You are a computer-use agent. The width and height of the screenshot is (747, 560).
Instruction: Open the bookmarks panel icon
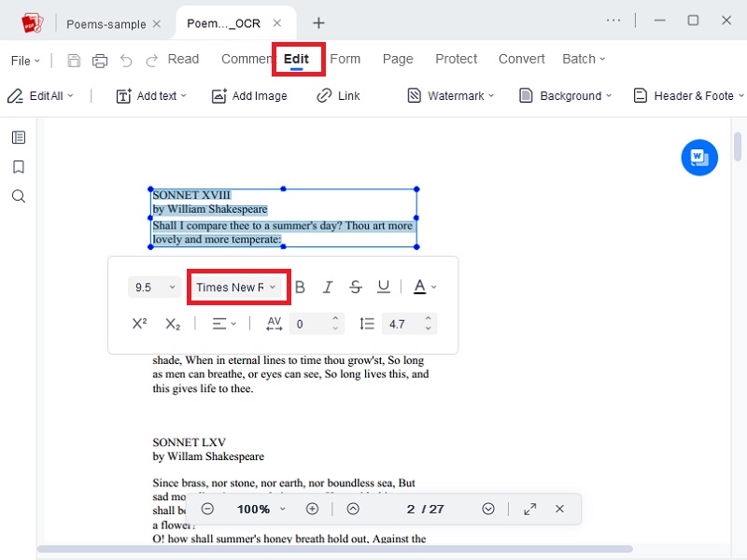[x=19, y=167]
